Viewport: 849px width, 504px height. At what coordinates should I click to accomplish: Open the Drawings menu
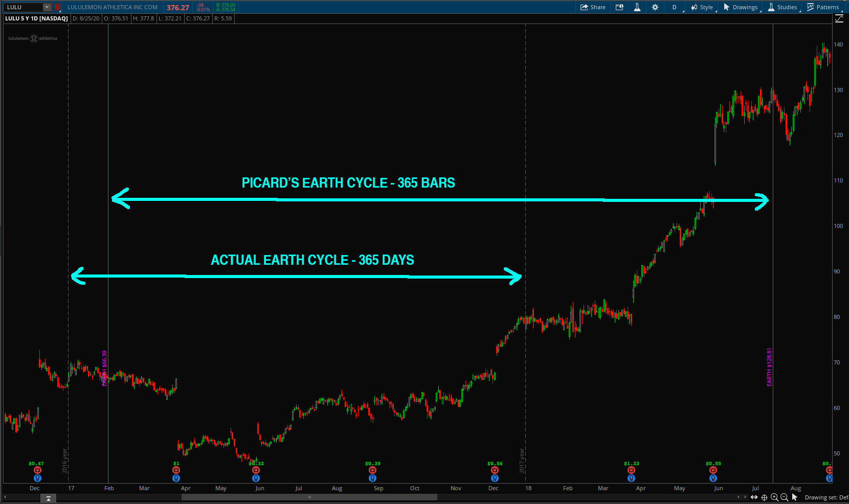coord(741,7)
